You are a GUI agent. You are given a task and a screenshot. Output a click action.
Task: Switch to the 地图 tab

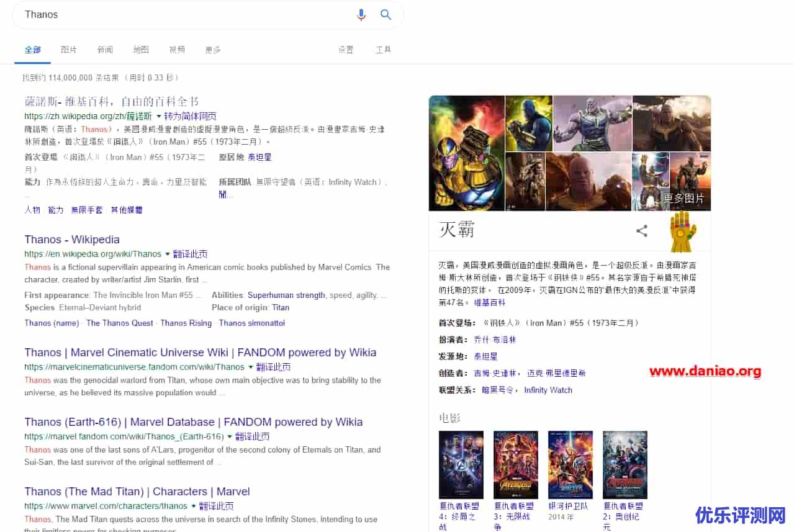coord(141,50)
